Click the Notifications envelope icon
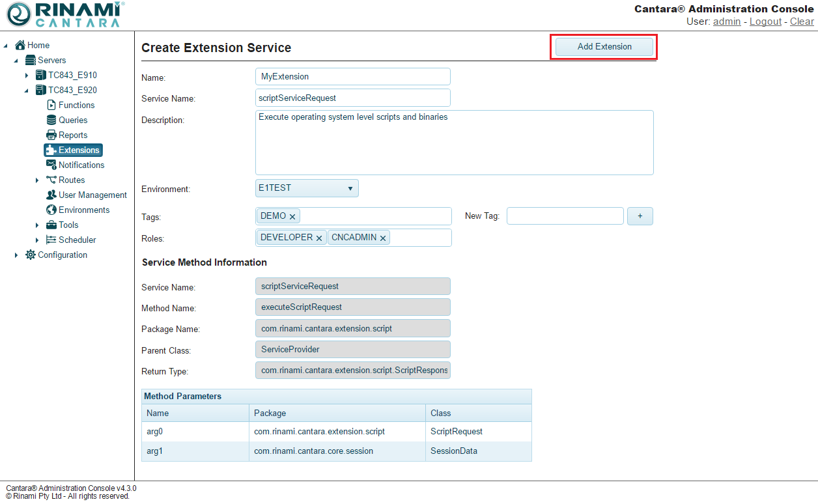 click(x=52, y=165)
